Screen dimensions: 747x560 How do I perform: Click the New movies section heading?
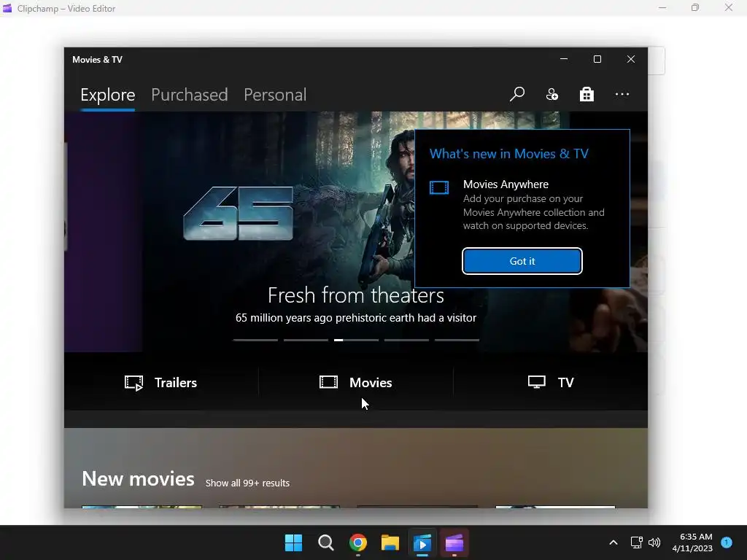[138, 478]
